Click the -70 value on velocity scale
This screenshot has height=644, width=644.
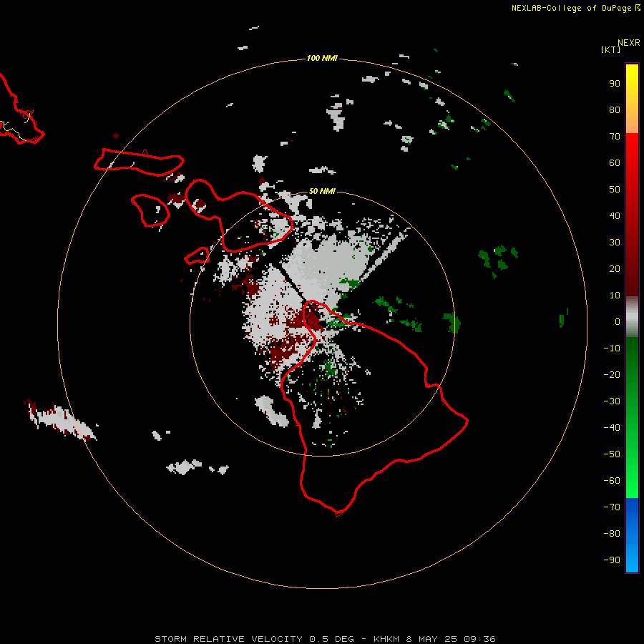612,507
